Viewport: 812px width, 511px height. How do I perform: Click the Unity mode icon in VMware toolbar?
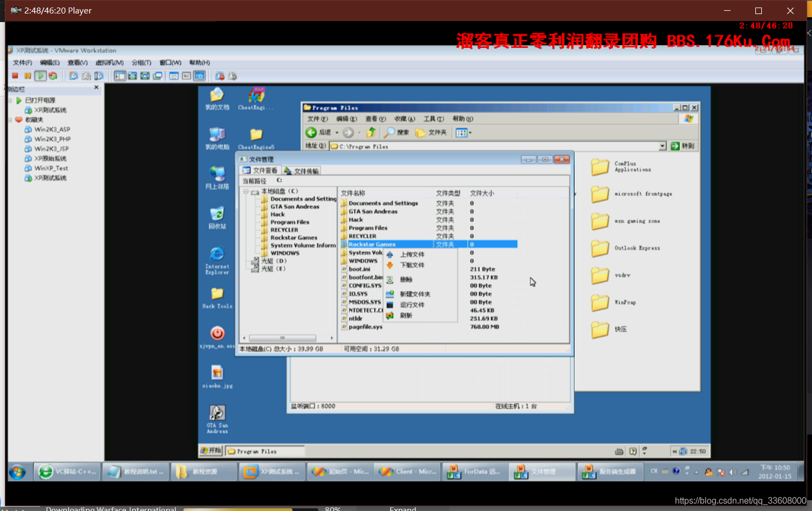(x=158, y=76)
